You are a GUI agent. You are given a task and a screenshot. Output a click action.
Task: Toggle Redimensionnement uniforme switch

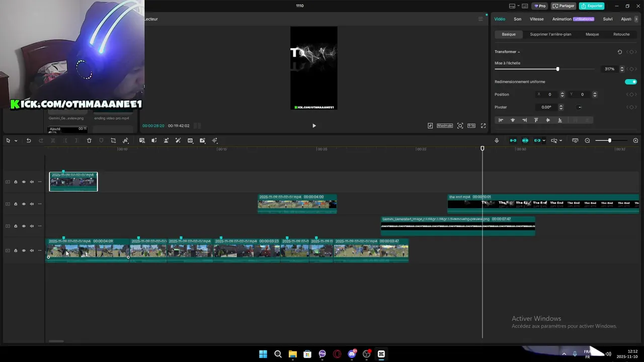pyautogui.click(x=630, y=82)
